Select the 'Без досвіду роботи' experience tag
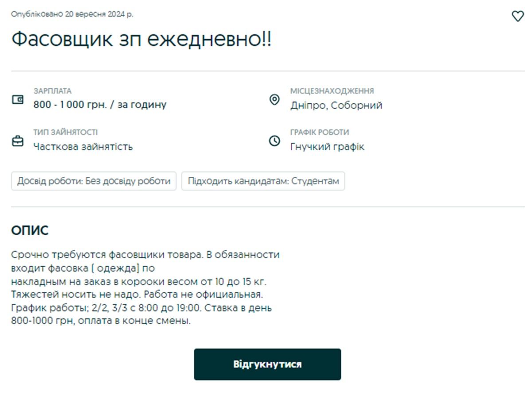Screen dimensions: 532x393 click(x=94, y=181)
